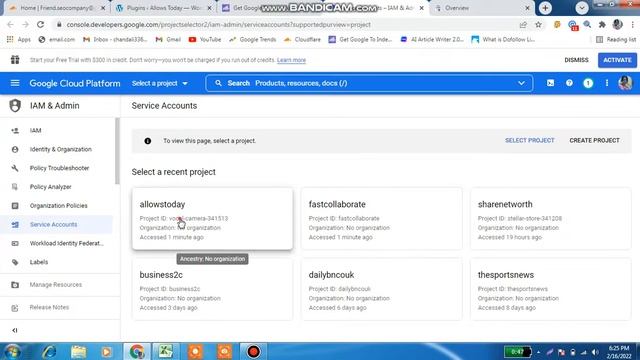Screen dimensions: 640x360
Task: Reload the page with browser refresh icon
Action: click(x=40, y=24)
